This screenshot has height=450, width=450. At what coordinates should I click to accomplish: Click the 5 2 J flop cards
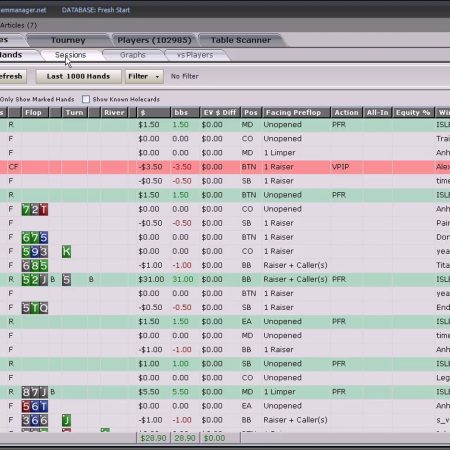35,280
